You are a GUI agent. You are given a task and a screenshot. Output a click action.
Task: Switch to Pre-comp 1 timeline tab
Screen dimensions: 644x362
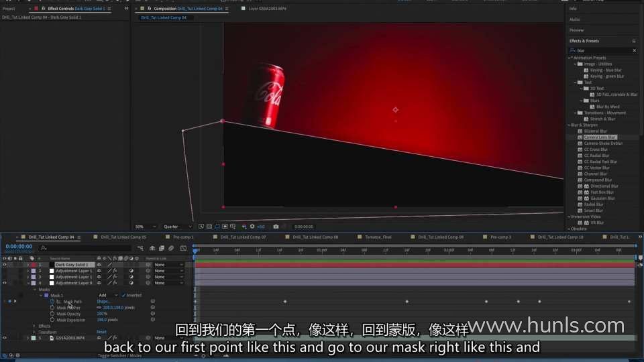coord(183,237)
